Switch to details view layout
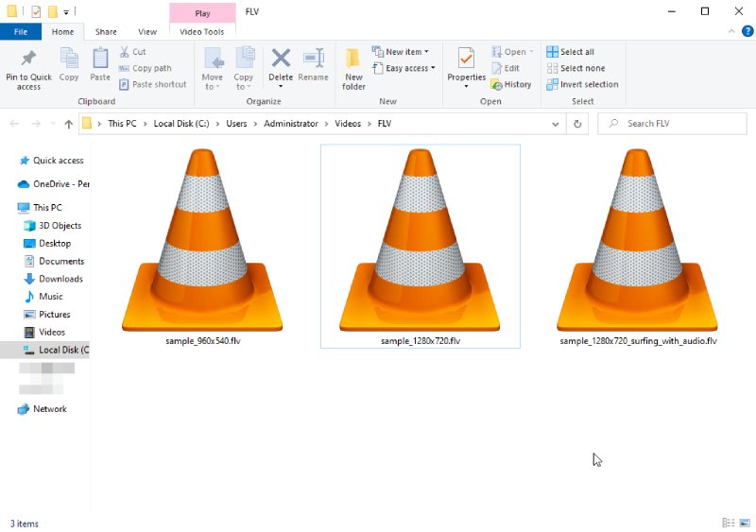This screenshot has height=532, width=756. [x=728, y=523]
